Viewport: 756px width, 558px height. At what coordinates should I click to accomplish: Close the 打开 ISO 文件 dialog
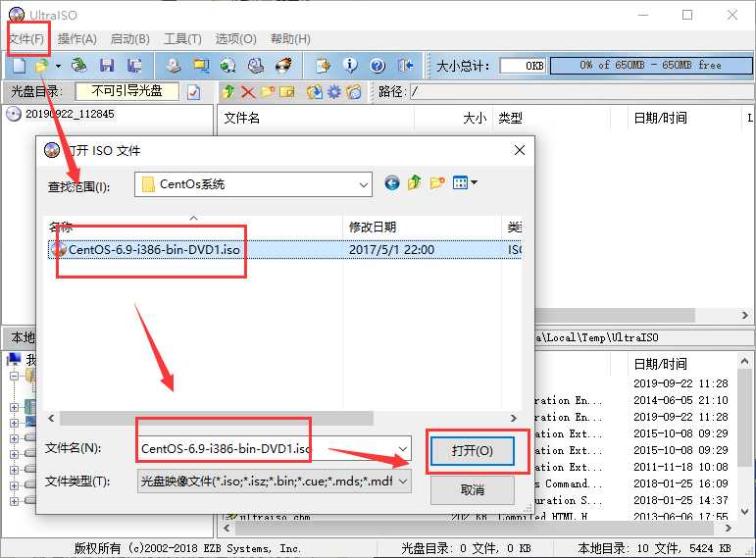pyautogui.click(x=520, y=150)
